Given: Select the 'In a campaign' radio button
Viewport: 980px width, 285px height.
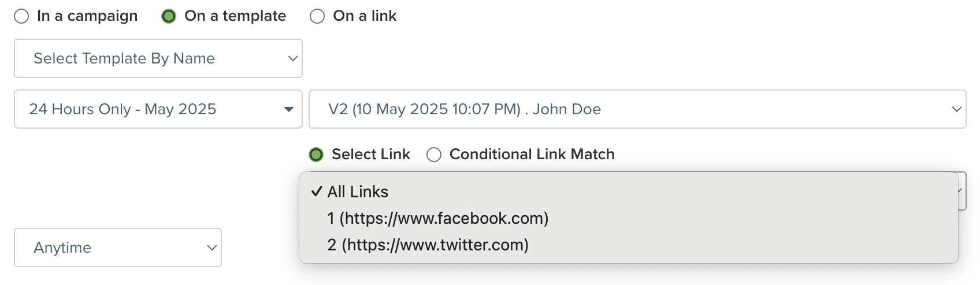Looking at the screenshot, I should [21, 16].
